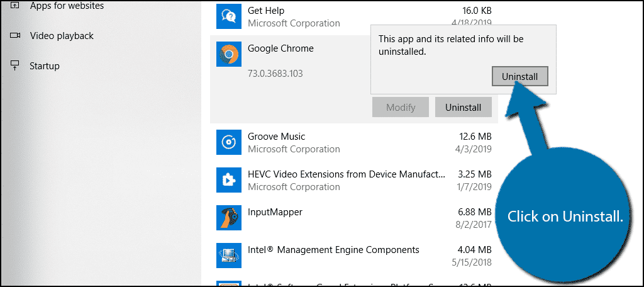Screen dimensions: 644x287
Task: Click Microsoft Corporation under HEVC Video Extensions
Action: pyautogui.click(x=294, y=187)
